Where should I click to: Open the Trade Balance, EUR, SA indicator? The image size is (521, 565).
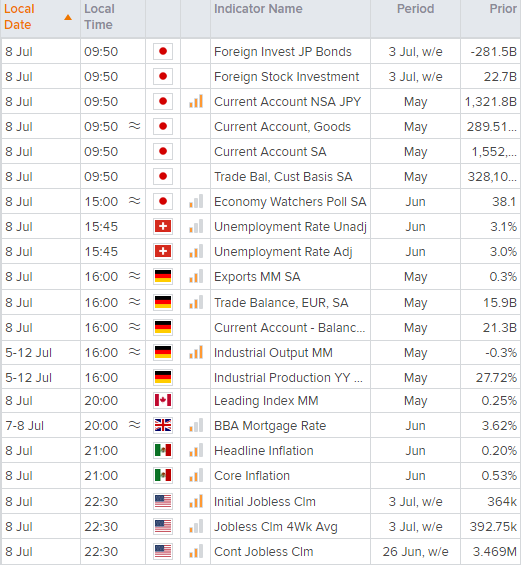[281, 303]
